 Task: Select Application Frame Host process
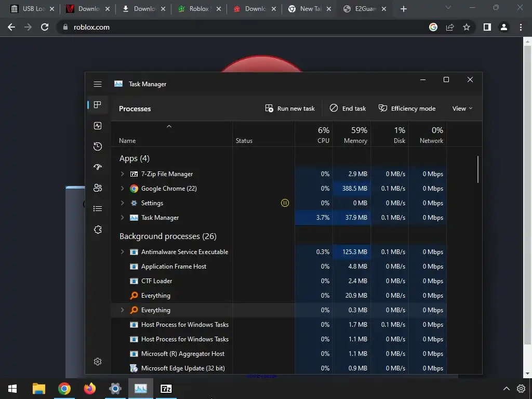click(x=174, y=267)
